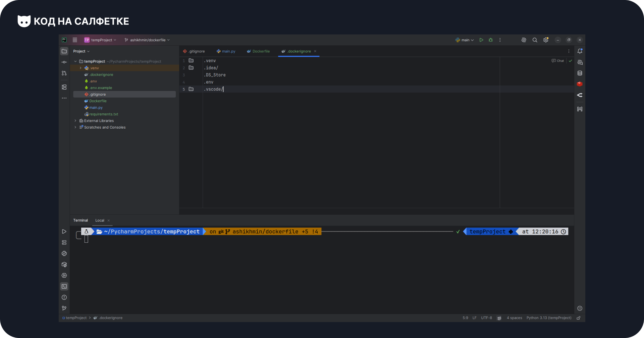Debug the main configuration
This screenshot has height=338, width=644.
tap(491, 40)
